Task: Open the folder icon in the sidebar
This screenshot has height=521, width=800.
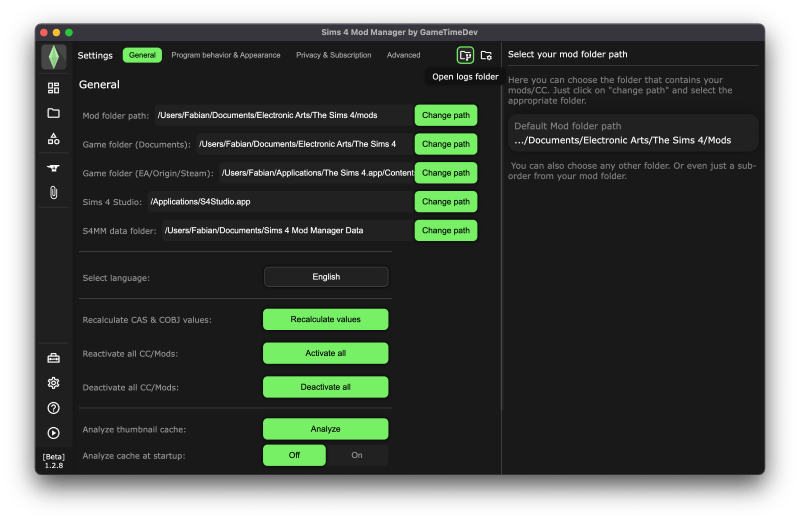Action: (x=54, y=113)
